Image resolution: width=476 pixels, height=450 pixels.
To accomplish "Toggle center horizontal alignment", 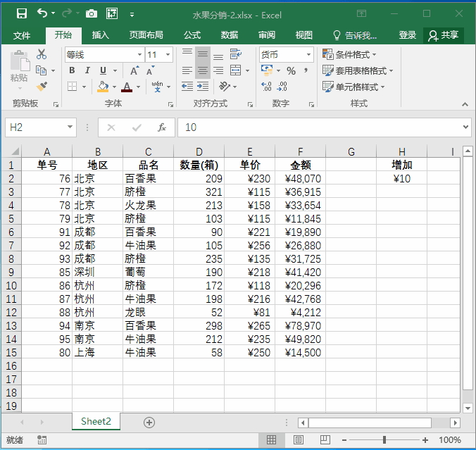I will (x=202, y=70).
